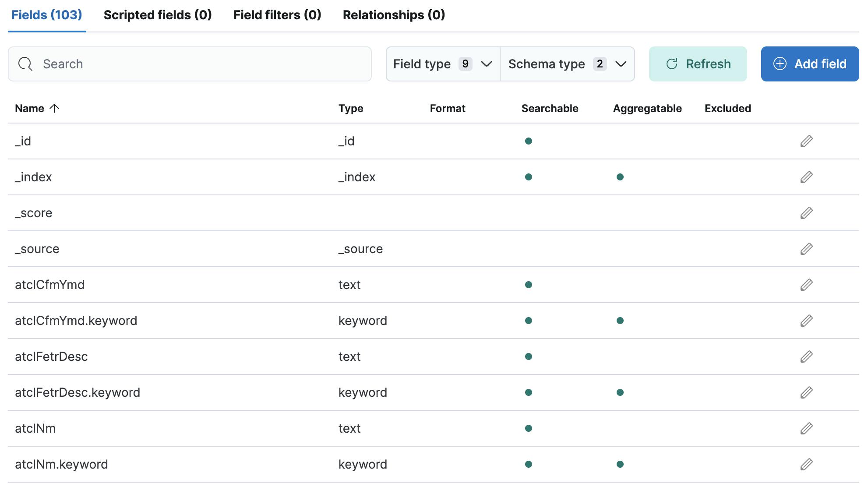Switch to Scripted fields tab

point(158,15)
